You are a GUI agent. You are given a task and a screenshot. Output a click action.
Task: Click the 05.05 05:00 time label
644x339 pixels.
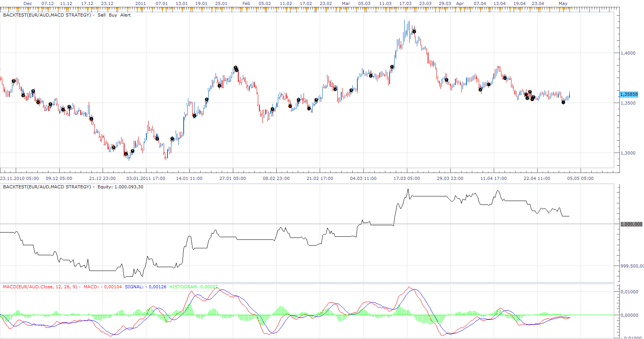[x=580, y=178]
